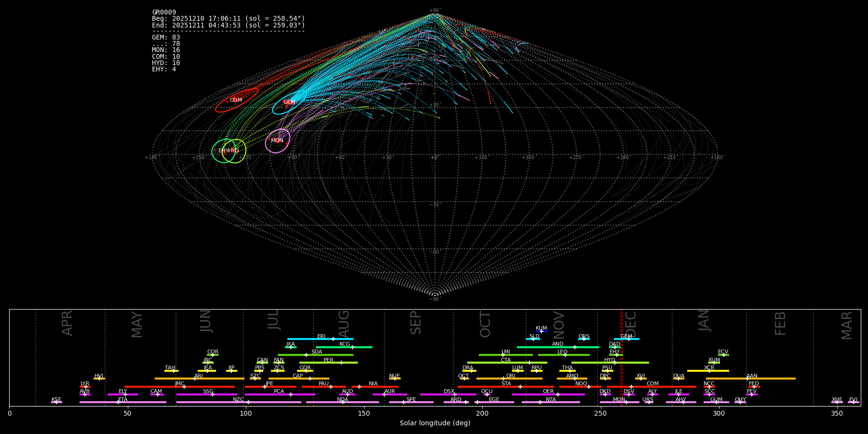Click the orange QUA shower bar
868x434 pixels.
pos(678,379)
